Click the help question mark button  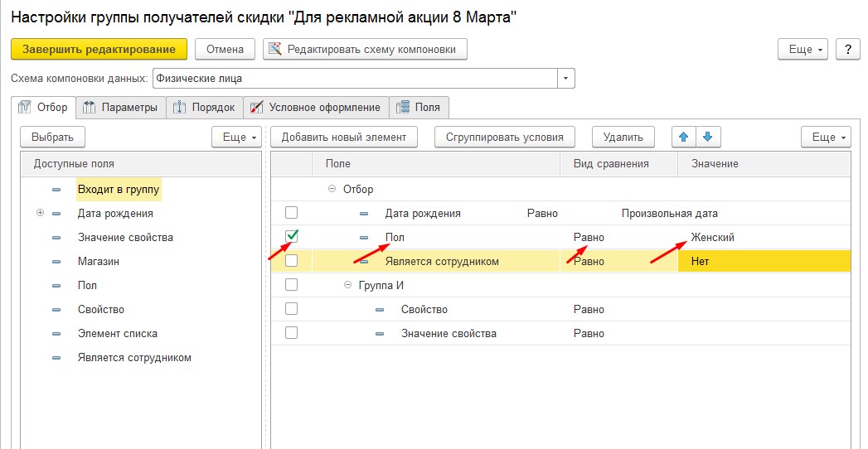pos(847,50)
